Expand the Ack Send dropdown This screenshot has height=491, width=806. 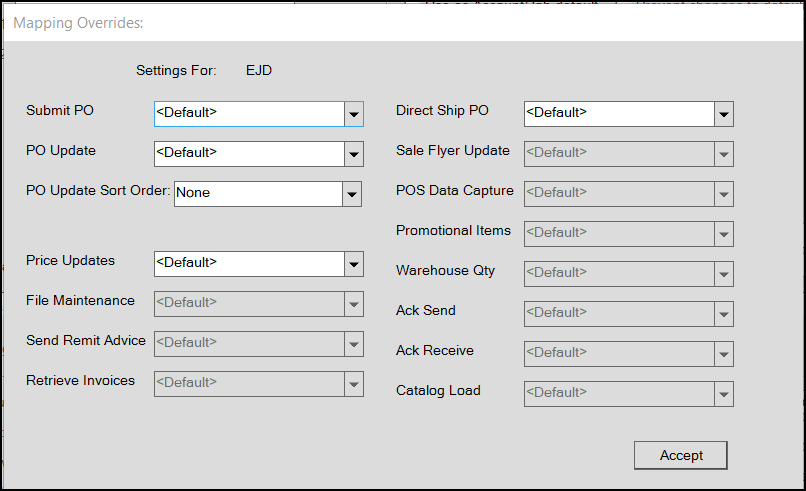(629, 314)
